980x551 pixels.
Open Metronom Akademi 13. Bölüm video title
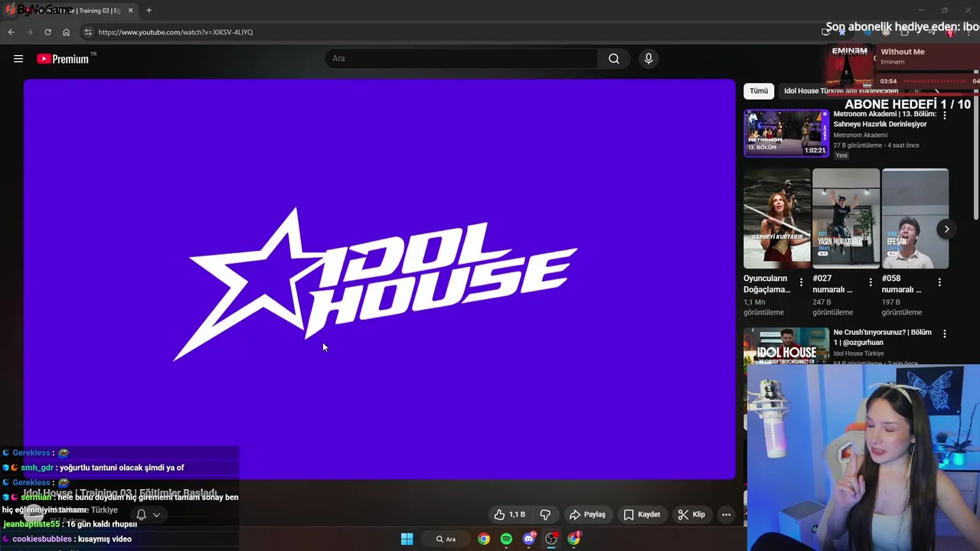(885, 119)
